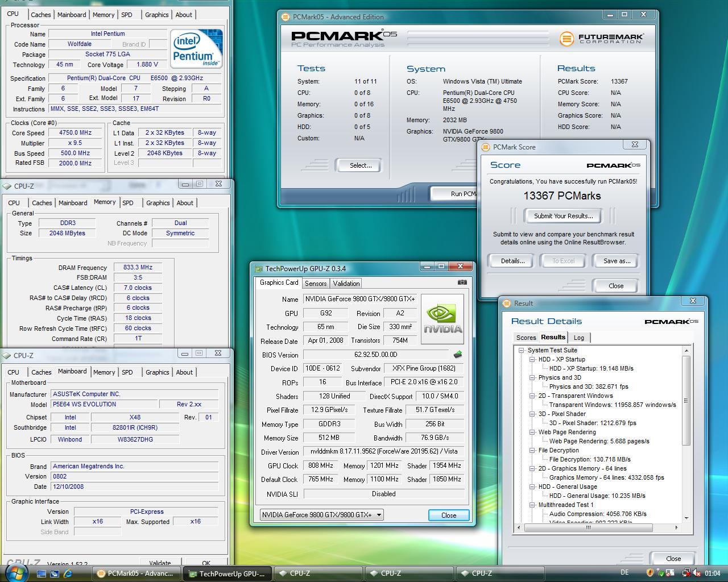The image size is (728, 582).
Task: Click the CPU-Z Mainboard window title icon
Action: click(x=7, y=355)
